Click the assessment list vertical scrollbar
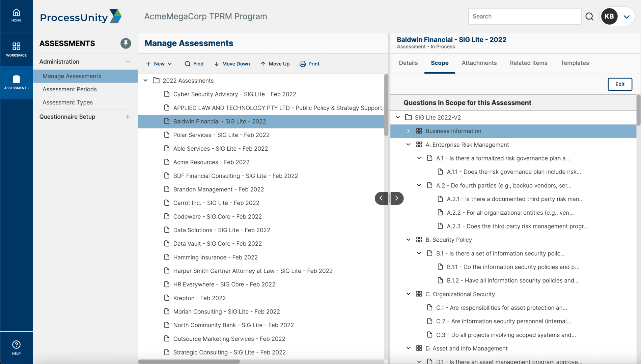This screenshot has height=364, width=641. [x=386, y=105]
